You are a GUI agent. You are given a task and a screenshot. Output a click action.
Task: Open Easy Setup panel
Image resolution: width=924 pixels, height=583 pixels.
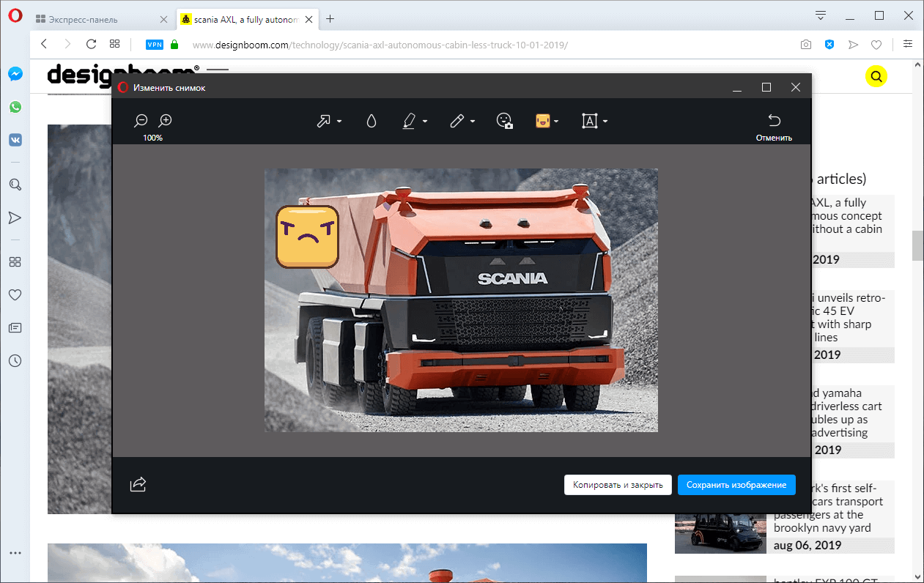(908, 44)
